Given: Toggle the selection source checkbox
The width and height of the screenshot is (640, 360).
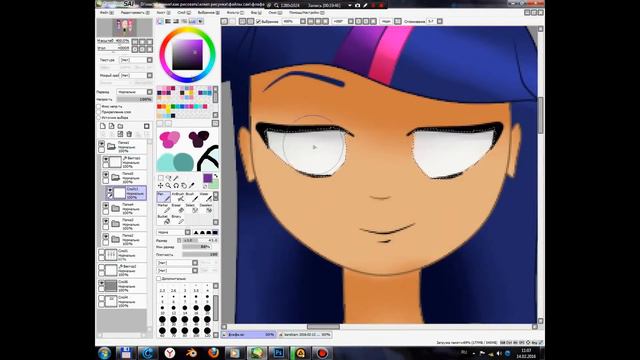Looking at the screenshot, I should [x=99, y=118].
